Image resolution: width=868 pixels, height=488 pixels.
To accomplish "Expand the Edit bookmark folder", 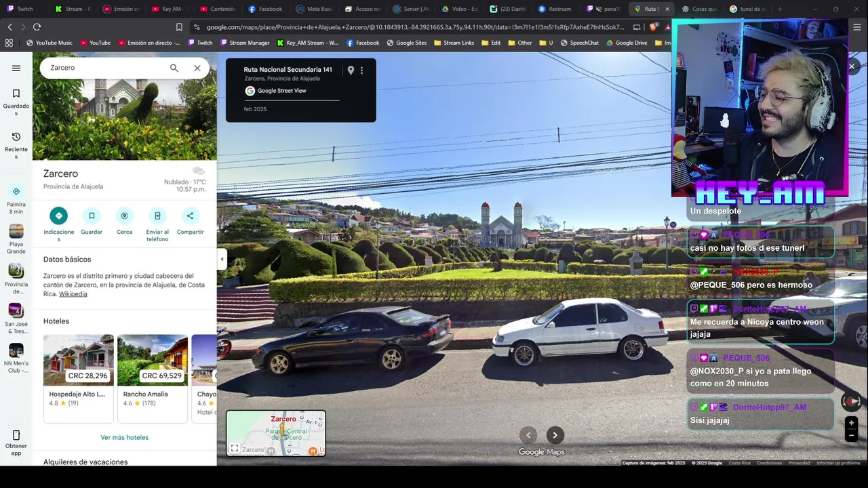I will [x=491, y=43].
